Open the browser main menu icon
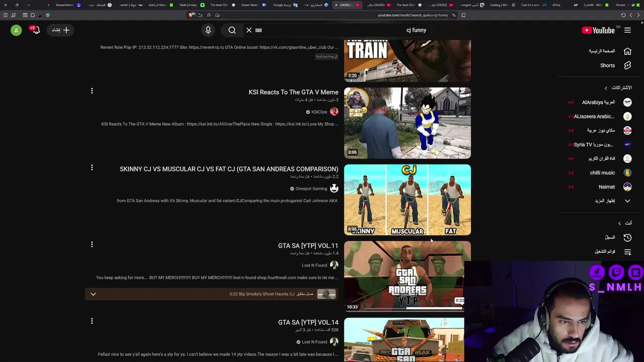 pos(6,15)
